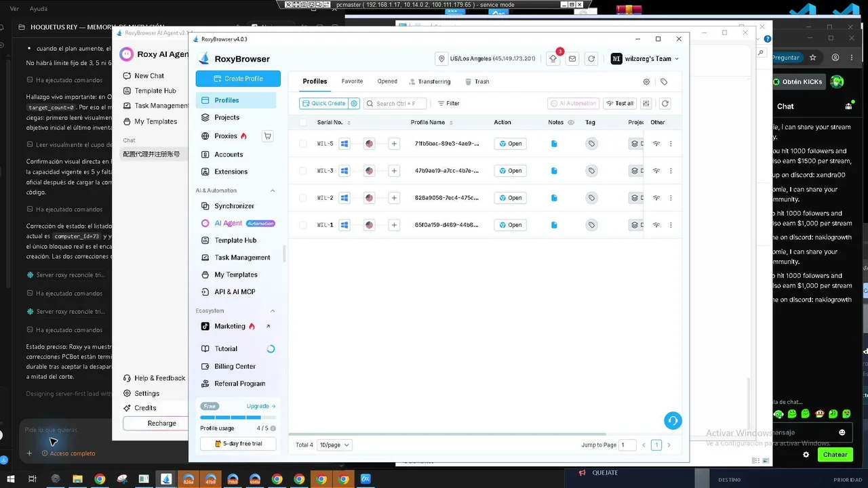868x488 pixels.
Task: Collapse the AI & Automation section
Action: click(x=273, y=190)
